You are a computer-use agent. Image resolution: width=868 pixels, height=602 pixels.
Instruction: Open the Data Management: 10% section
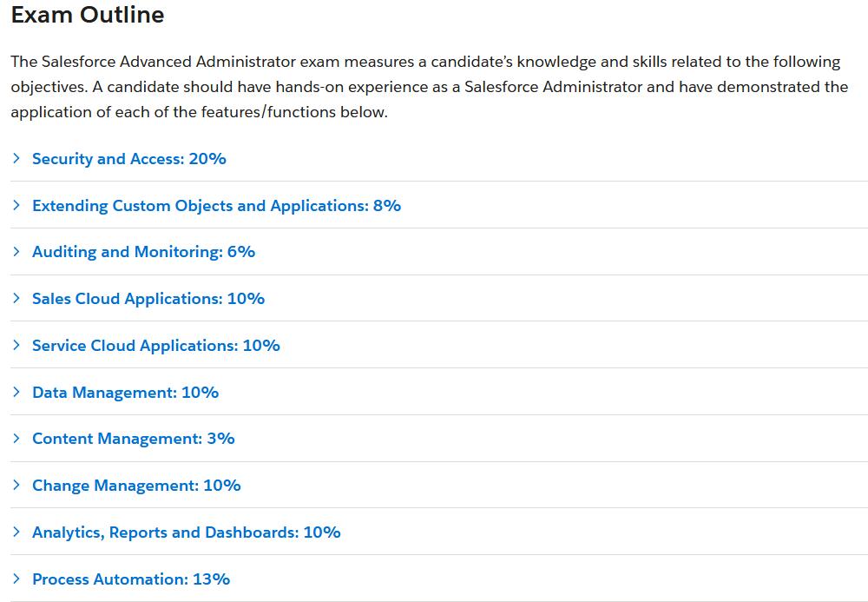125,393
